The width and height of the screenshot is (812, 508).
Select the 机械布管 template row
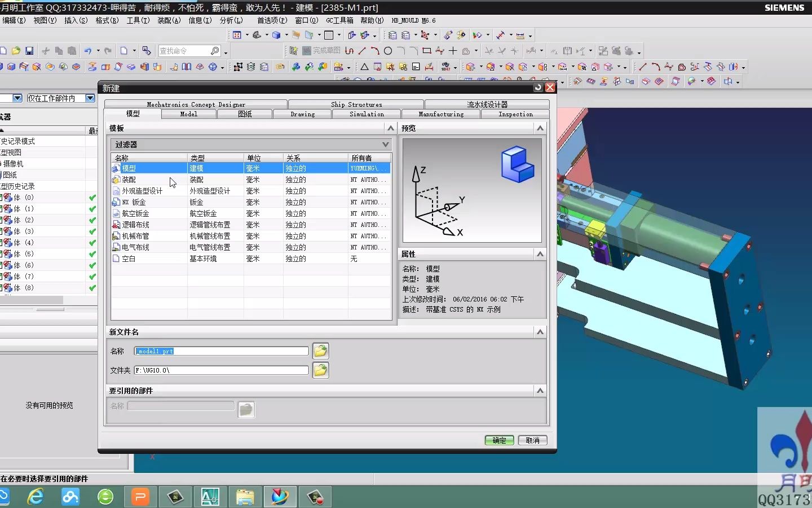pyautogui.click(x=250, y=236)
